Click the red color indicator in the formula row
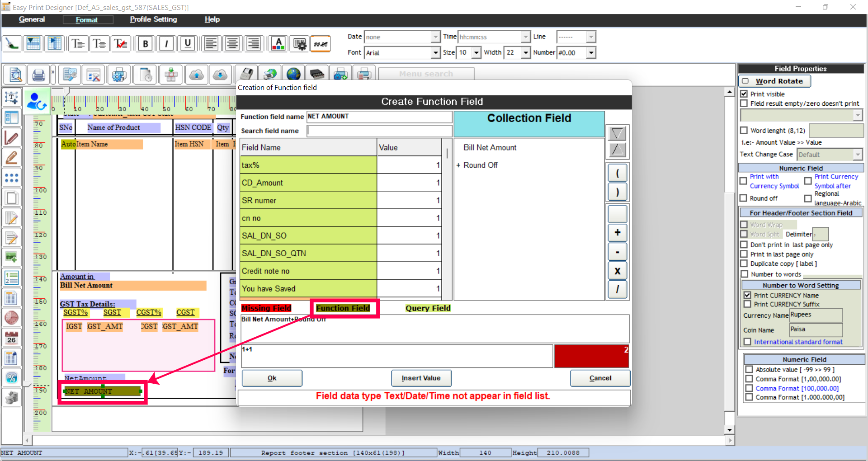The height and width of the screenshot is (461, 868). pos(591,356)
